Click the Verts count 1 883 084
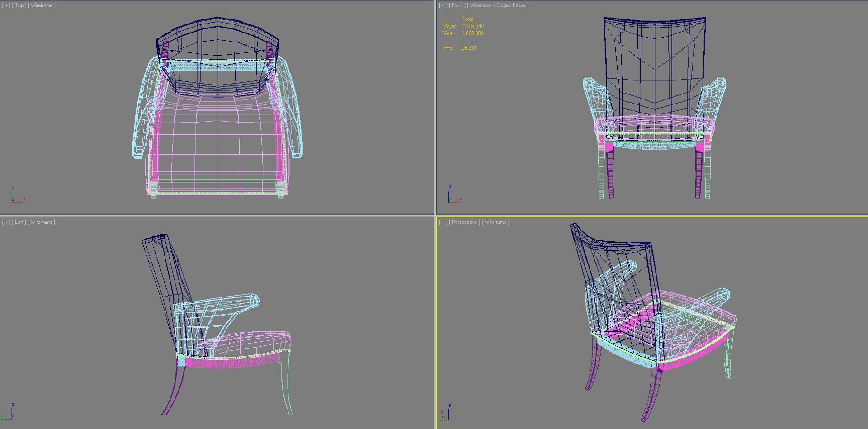Image resolution: width=868 pixels, height=429 pixels. click(x=472, y=33)
